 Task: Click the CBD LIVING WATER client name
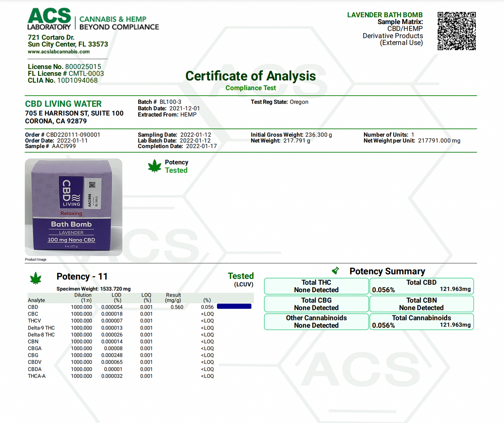pyautogui.click(x=63, y=104)
